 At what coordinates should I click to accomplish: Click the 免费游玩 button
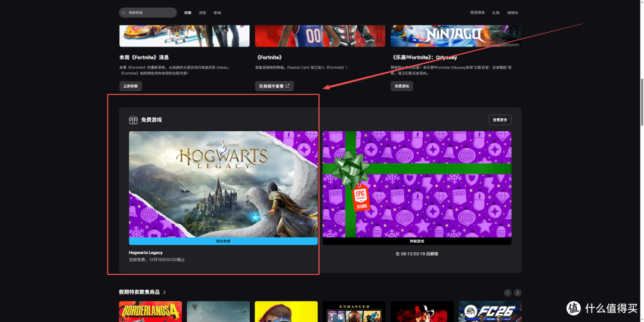point(402,86)
